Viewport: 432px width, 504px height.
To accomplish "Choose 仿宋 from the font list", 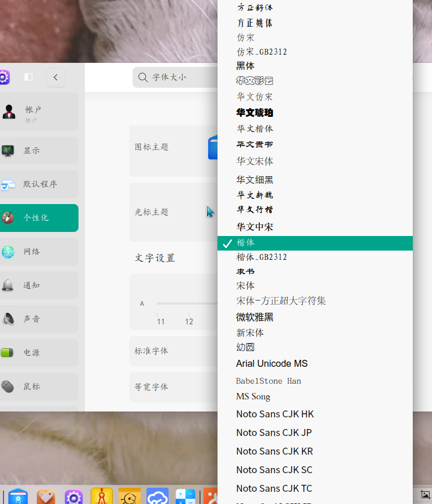I will [x=315, y=38].
